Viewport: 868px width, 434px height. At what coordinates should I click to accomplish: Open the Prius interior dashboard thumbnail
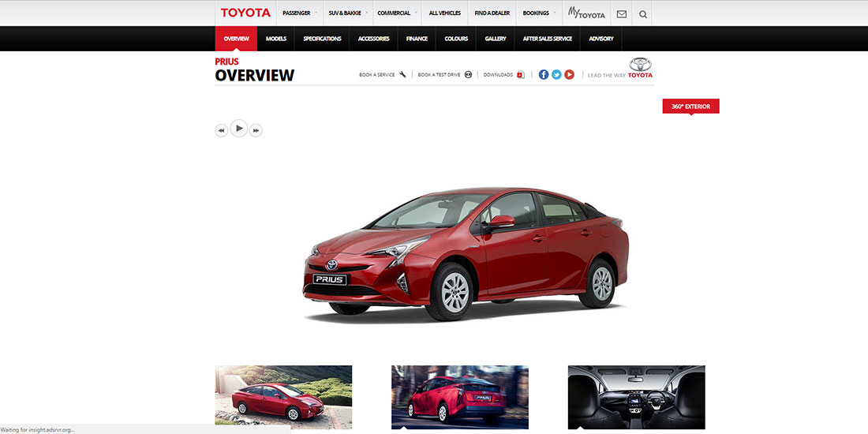[x=637, y=397]
